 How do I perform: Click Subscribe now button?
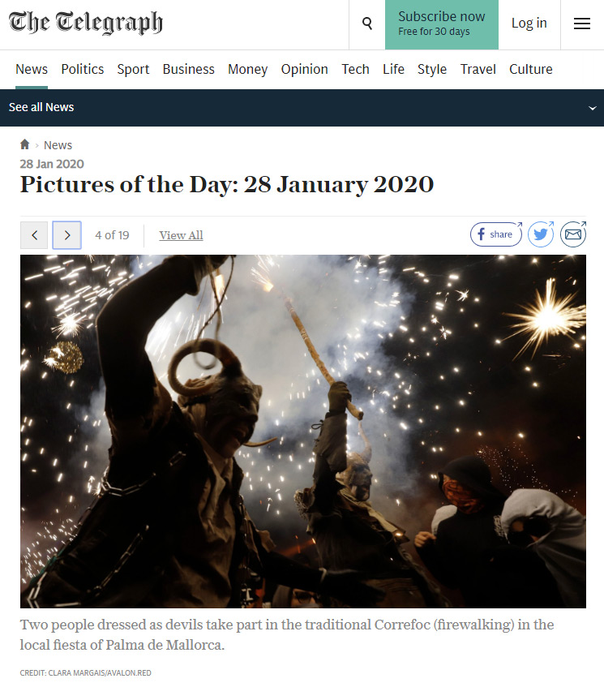(x=442, y=24)
